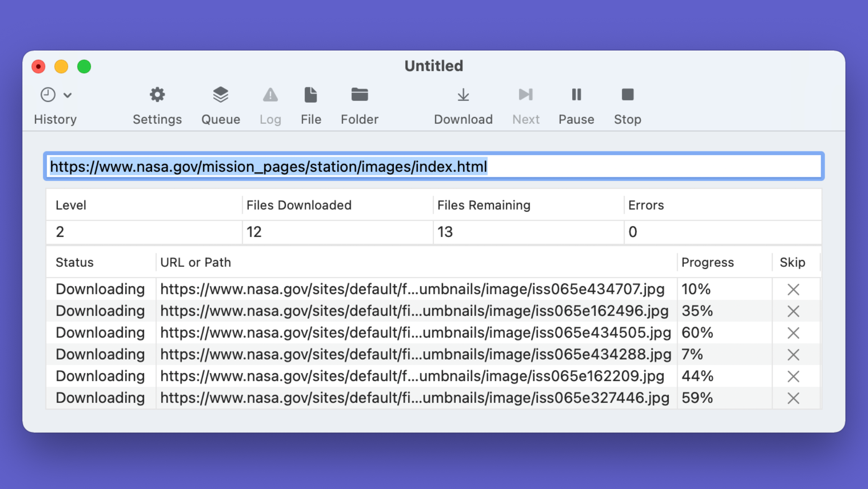The height and width of the screenshot is (489, 868).
Task: Click the 10% progress value
Action: (x=696, y=289)
